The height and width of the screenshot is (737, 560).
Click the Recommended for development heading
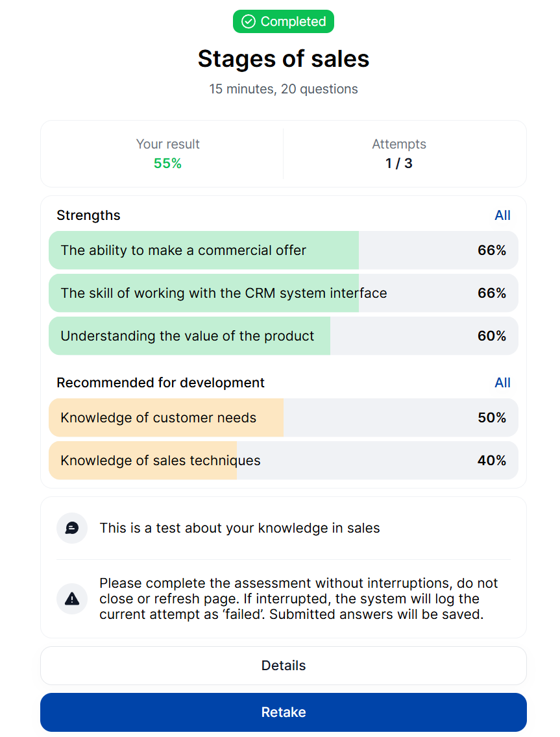click(160, 383)
